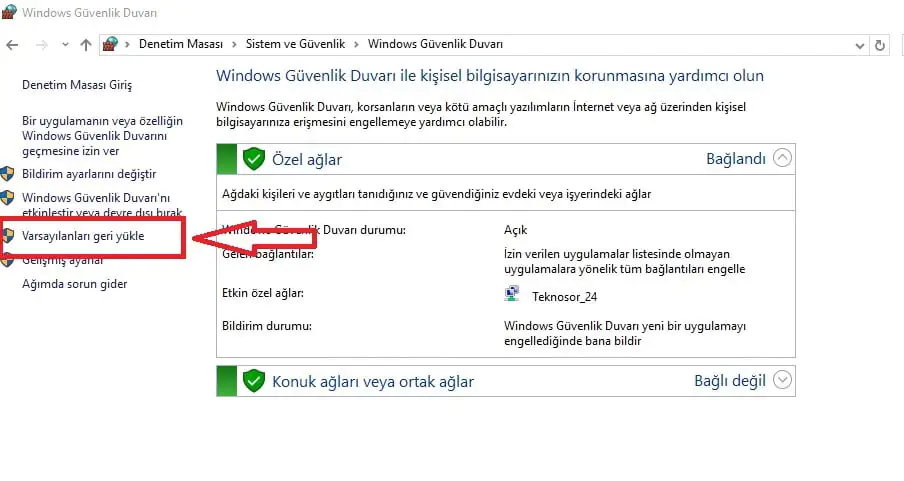Click the network icon beside Teknosor_24
Image resolution: width=904 pixels, height=481 pixels.
pyautogui.click(x=512, y=295)
